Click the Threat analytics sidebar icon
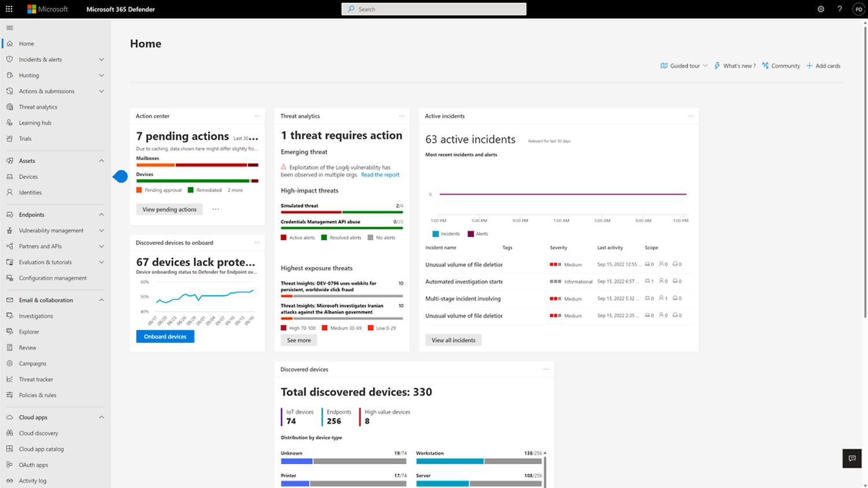 [9, 107]
